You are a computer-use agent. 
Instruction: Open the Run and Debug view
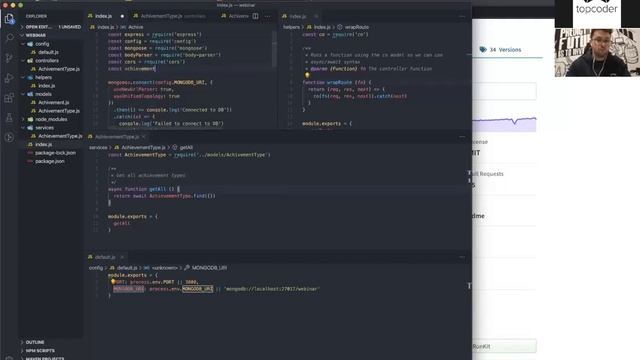[x=9, y=78]
